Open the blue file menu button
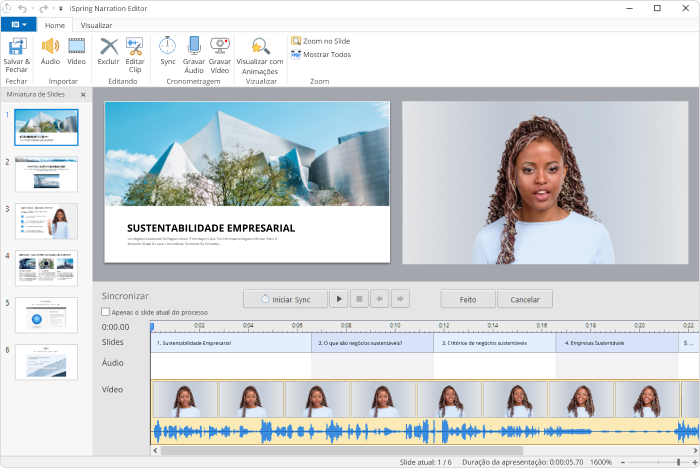 pos(19,25)
